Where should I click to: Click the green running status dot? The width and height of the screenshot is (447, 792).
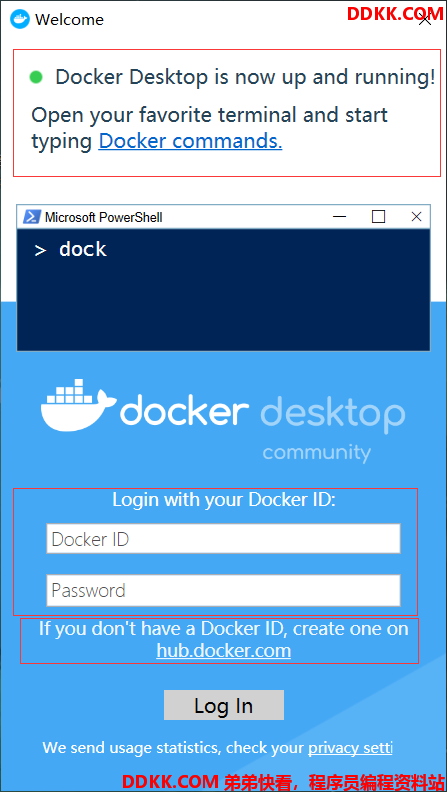click(36, 77)
